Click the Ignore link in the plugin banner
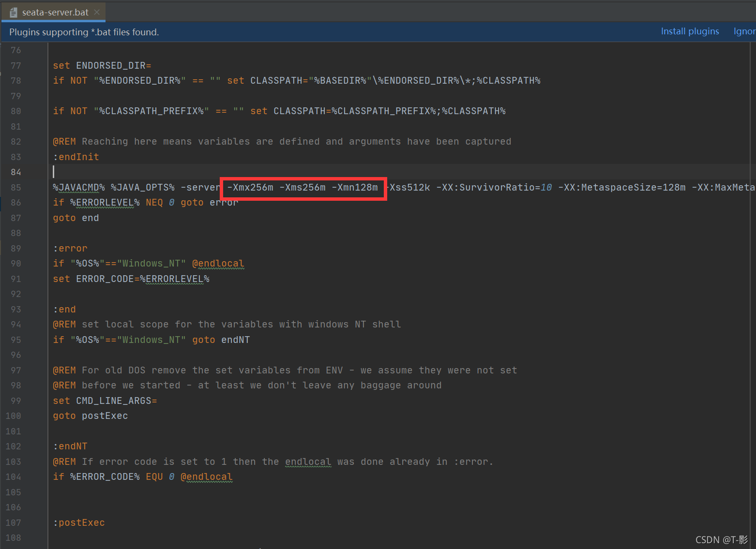Viewport: 756px width, 549px height. pos(744,31)
